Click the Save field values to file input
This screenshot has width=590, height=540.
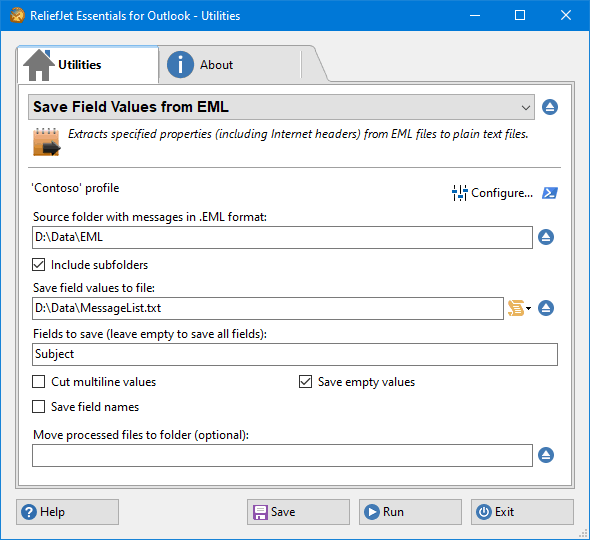(268, 308)
